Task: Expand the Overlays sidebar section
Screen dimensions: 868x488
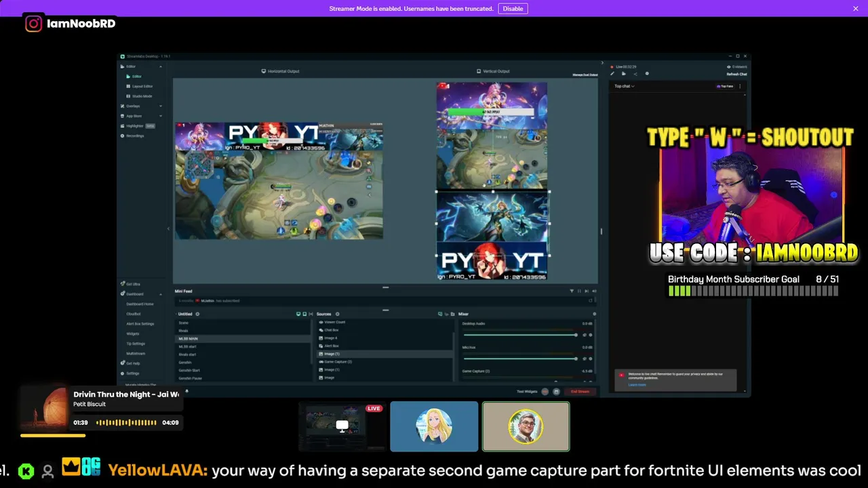Action: 161,106
